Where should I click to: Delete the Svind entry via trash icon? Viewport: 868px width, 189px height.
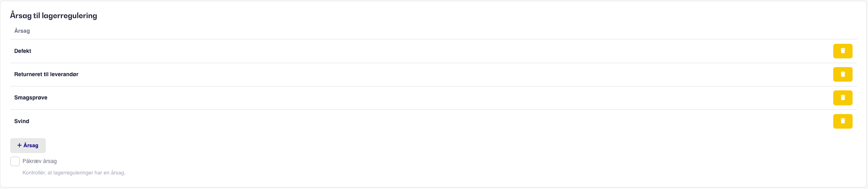tap(843, 121)
